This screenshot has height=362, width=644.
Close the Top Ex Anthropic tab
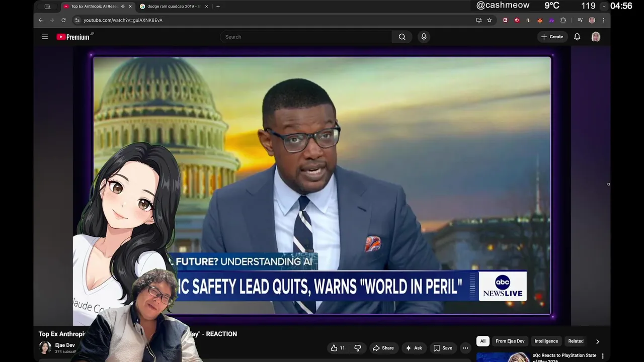(130, 7)
